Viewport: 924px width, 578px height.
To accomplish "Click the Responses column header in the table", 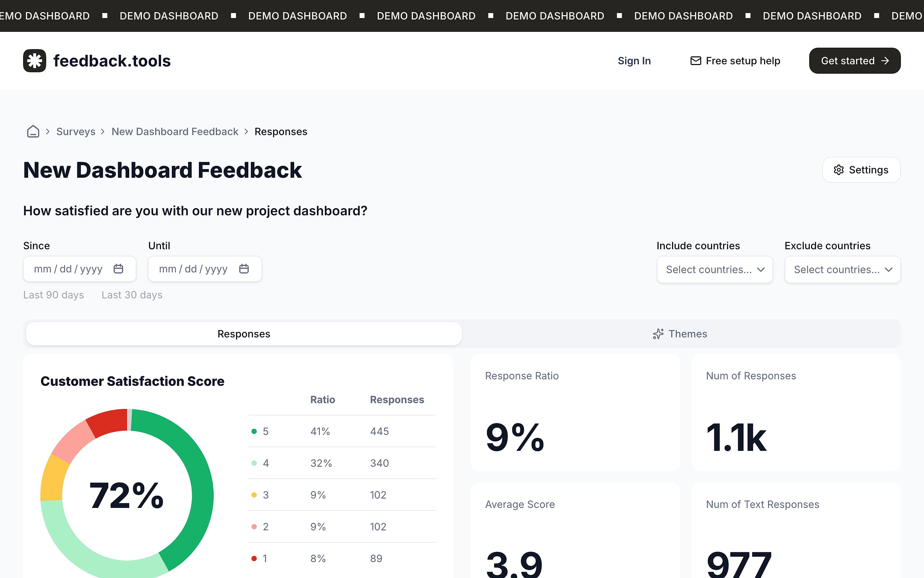I will [397, 400].
